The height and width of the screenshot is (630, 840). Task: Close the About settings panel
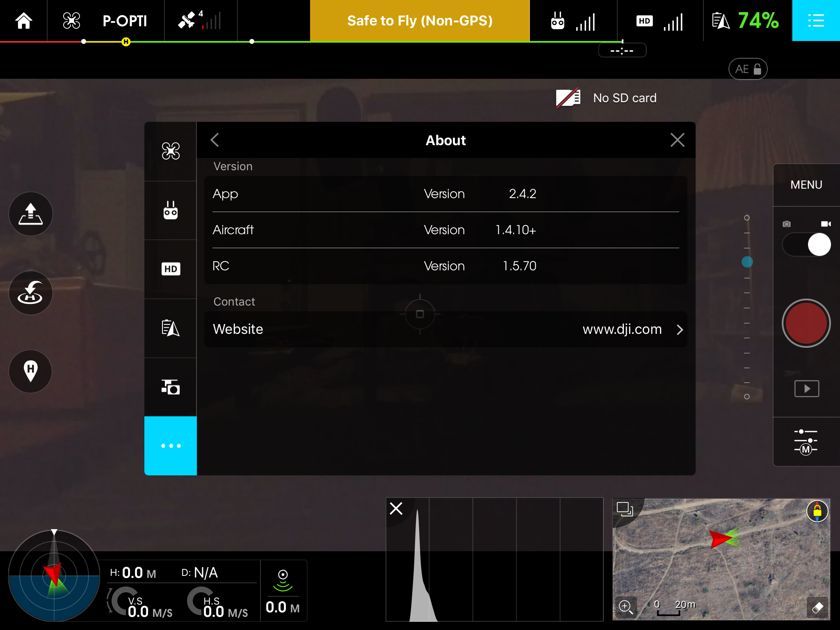point(677,140)
